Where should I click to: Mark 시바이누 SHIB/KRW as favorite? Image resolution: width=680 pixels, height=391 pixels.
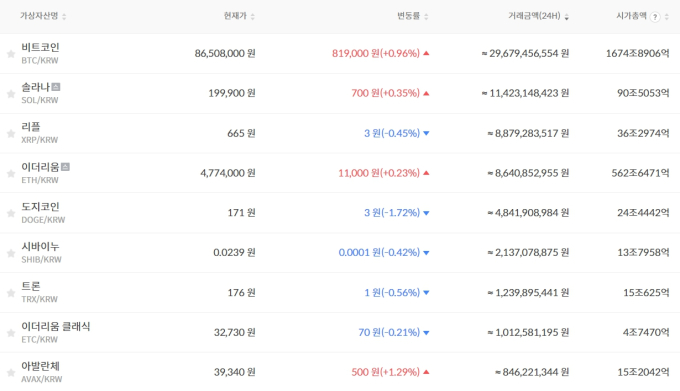[x=11, y=253]
